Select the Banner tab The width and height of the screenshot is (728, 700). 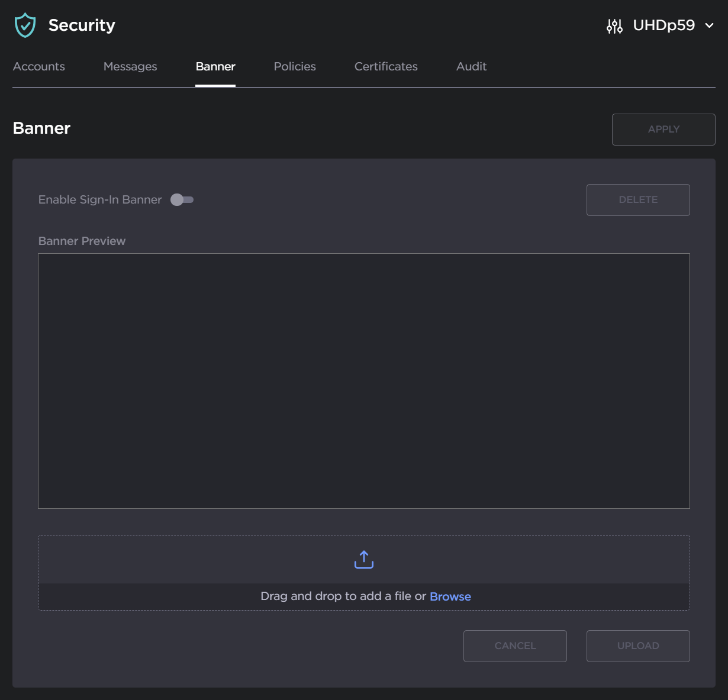pos(215,67)
